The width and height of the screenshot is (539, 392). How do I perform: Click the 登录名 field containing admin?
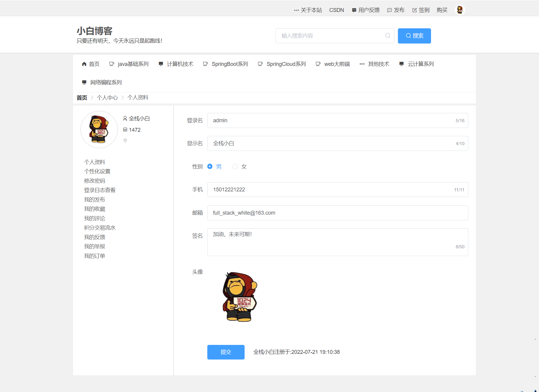tap(338, 120)
